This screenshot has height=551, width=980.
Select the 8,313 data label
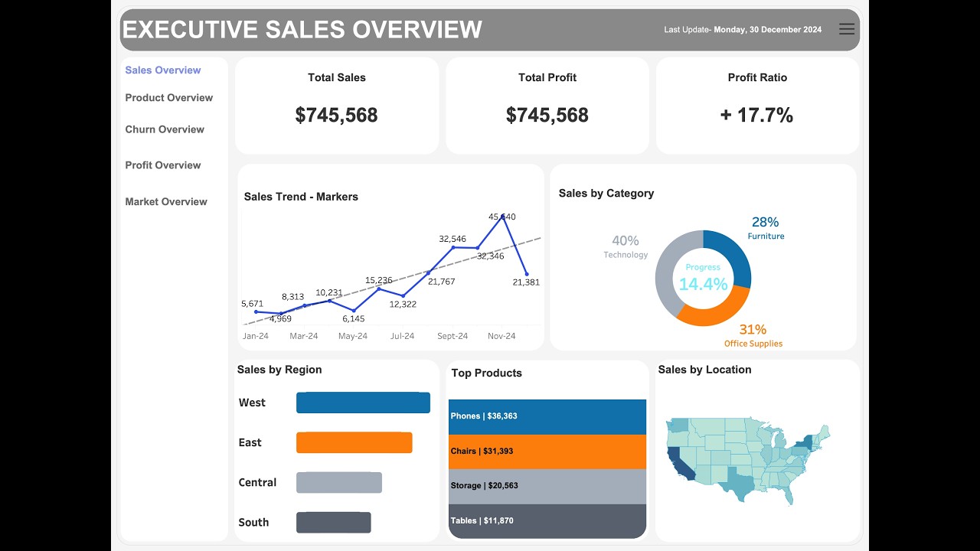[292, 297]
